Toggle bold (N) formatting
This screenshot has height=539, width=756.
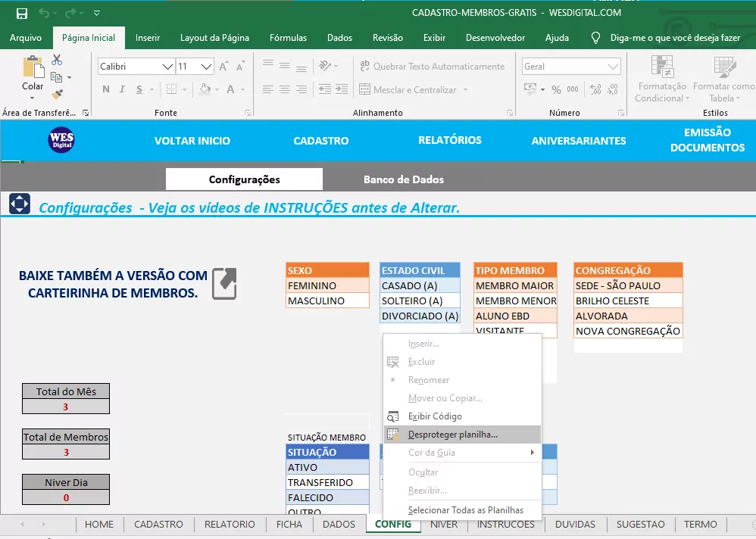pyautogui.click(x=106, y=89)
